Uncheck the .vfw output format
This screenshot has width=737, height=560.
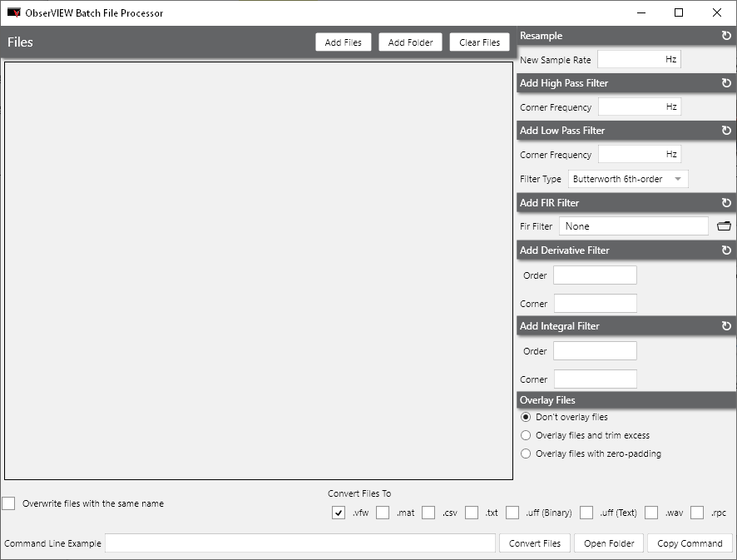339,513
